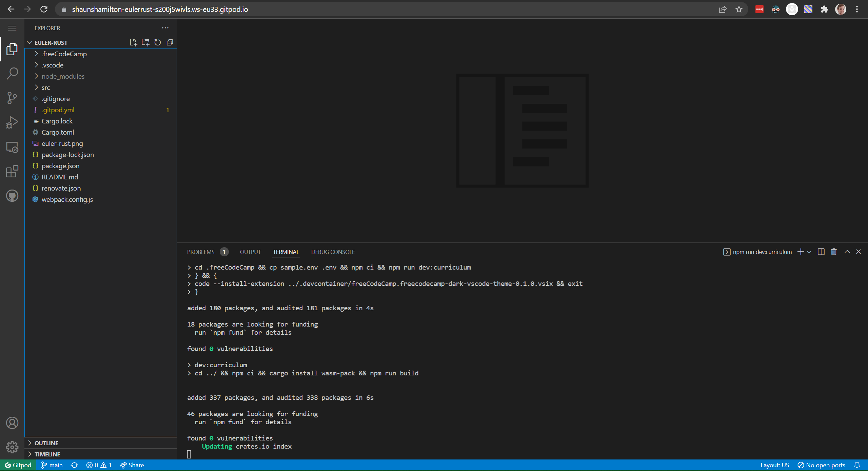The image size is (868, 471).
Task: Share this page from the address bar
Action: pos(723,9)
